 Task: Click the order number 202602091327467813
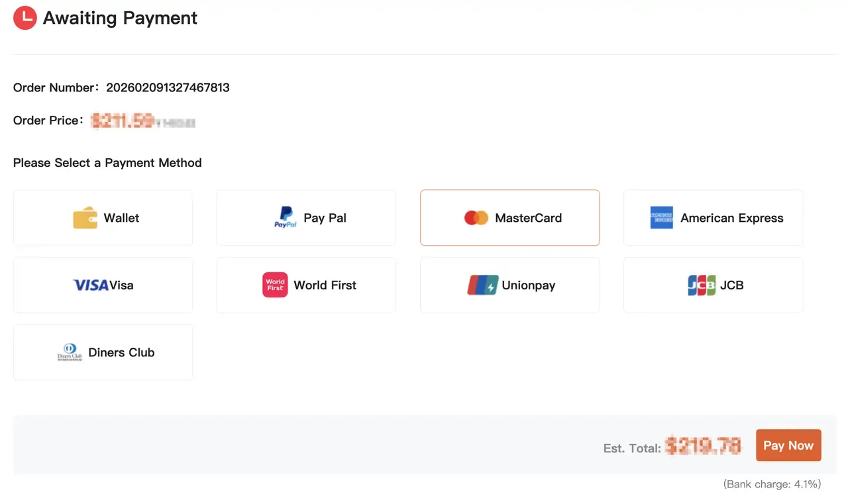click(x=168, y=87)
